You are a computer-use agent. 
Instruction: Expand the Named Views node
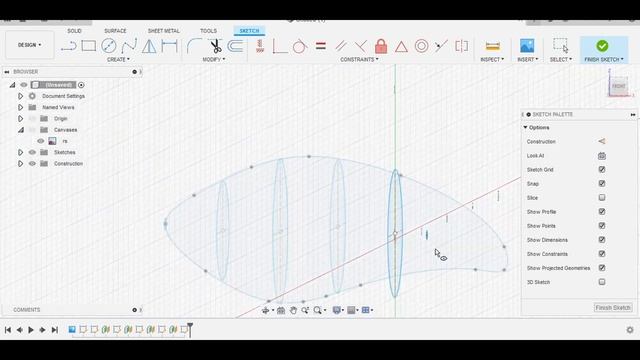(20, 107)
